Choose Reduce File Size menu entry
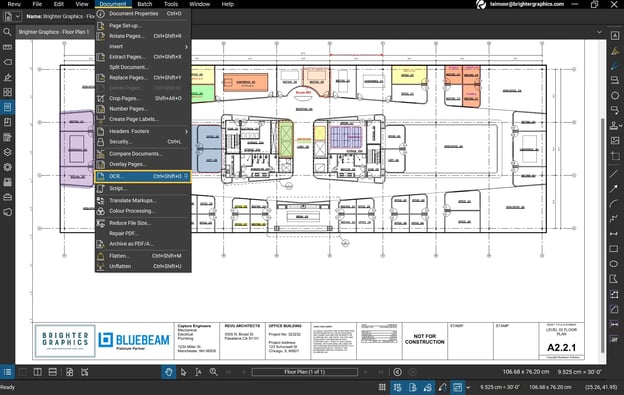Viewport: 624px width, 395px height. tap(143, 223)
